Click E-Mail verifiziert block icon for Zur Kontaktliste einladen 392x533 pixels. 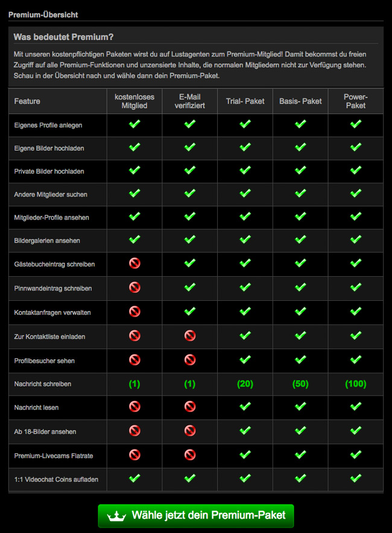(x=190, y=335)
